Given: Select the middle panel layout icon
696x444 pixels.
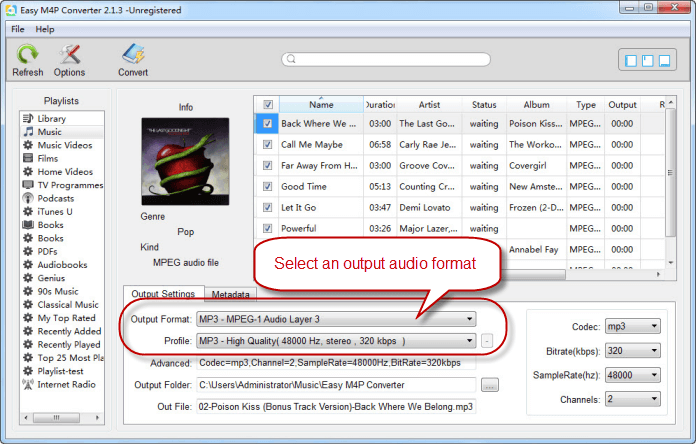Looking at the screenshot, I should click(648, 60).
